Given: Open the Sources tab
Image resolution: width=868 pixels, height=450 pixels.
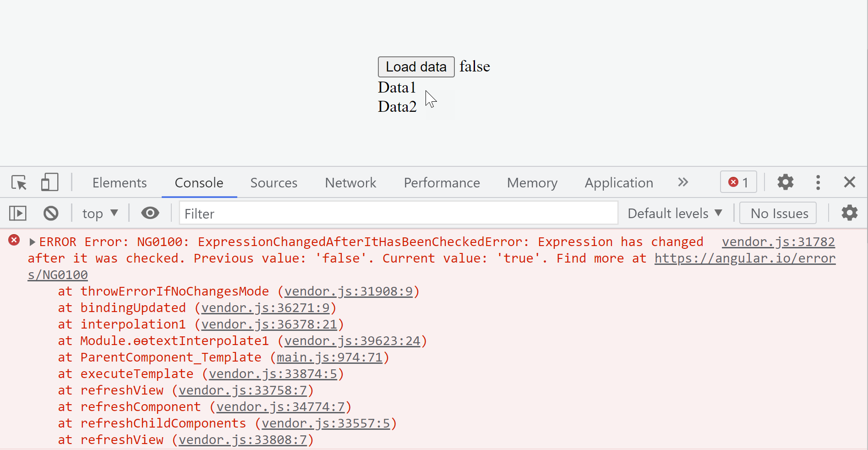Looking at the screenshot, I should (x=274, y=183).
